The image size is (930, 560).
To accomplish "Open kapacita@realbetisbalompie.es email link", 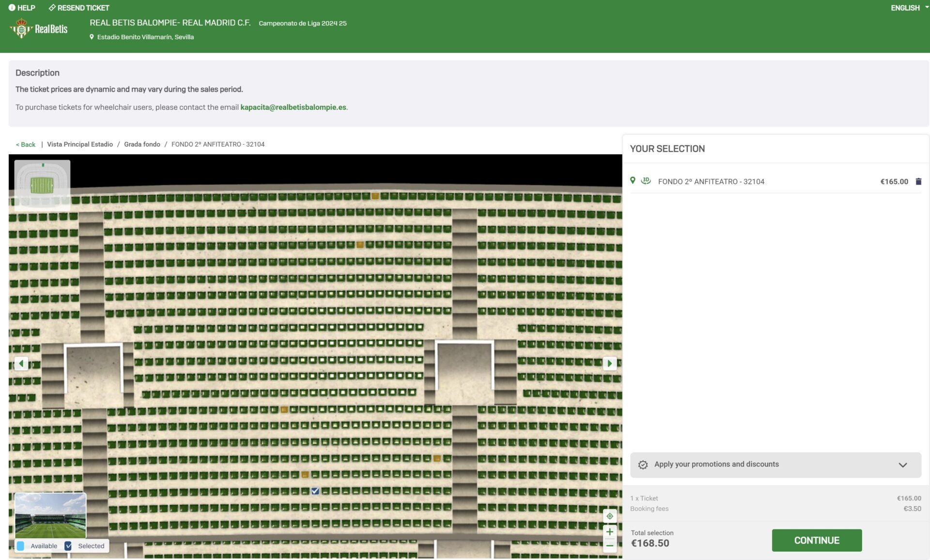I will point(293,107).
